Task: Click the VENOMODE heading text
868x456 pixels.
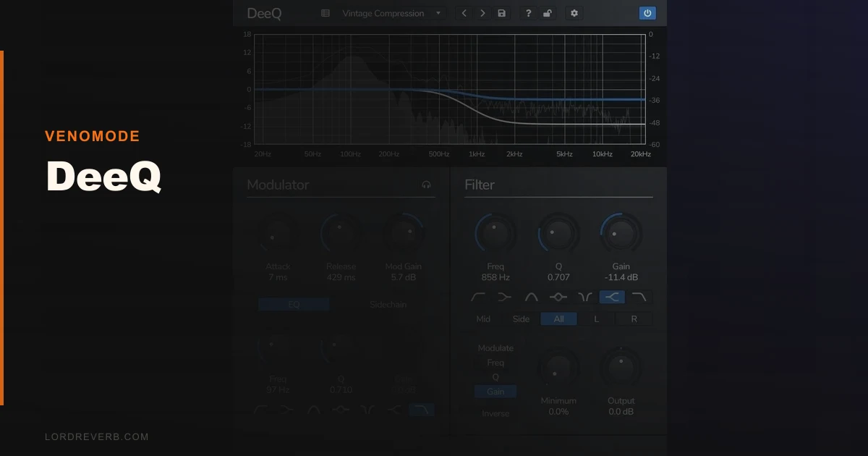Action: click(93, 136)
